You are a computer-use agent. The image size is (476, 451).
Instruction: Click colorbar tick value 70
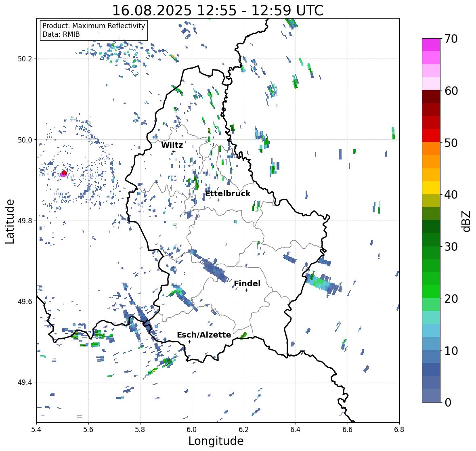(x=451, y=39)
